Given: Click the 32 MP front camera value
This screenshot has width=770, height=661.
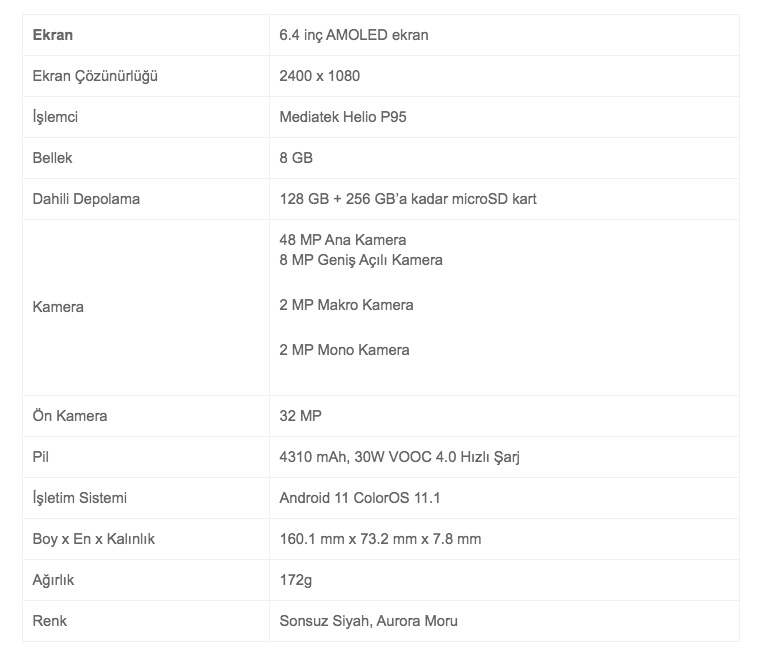Looking at the screenshot, I should click(x=301, y=416).
